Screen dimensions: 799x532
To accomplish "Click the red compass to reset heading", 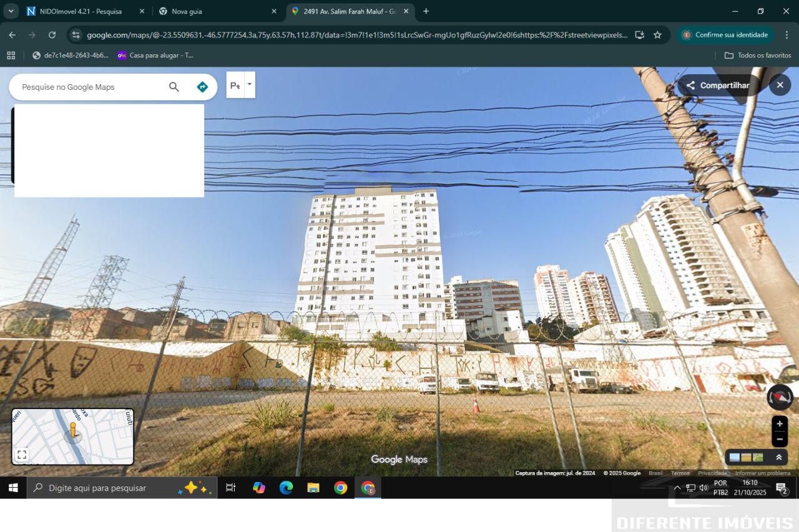I will coord(780,397).
